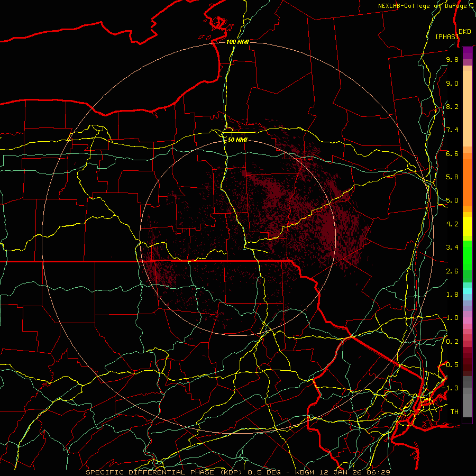The width and height of the screenshot is (476, 476).
Task: Click the 0.5 DEG elevation text
Action: 265,472
